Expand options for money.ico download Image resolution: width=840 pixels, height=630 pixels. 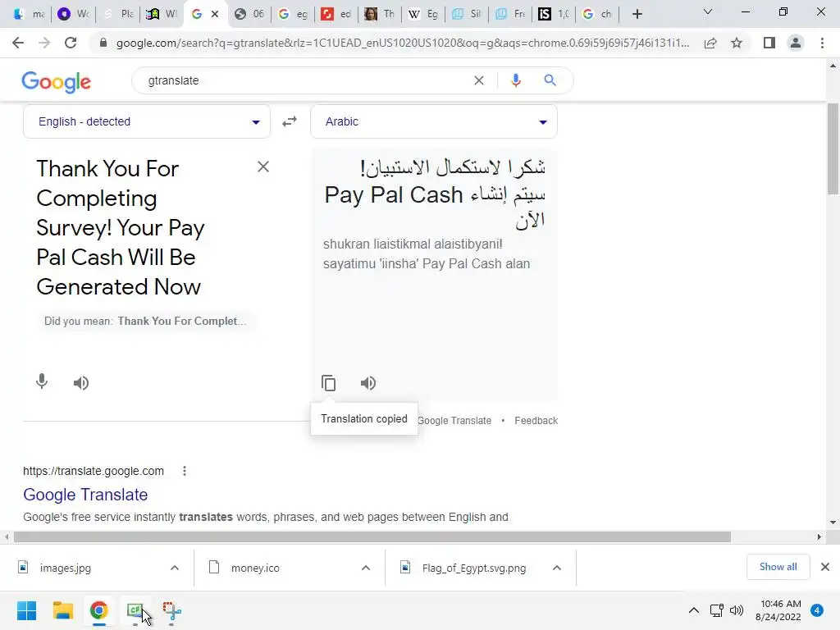(x=366, y=568)
